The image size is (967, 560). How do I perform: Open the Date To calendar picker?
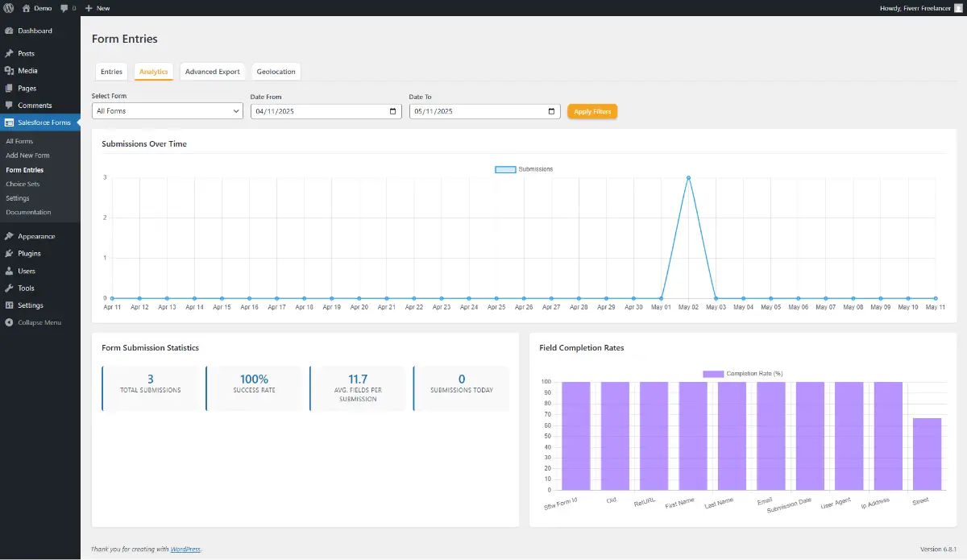(551, 111)
